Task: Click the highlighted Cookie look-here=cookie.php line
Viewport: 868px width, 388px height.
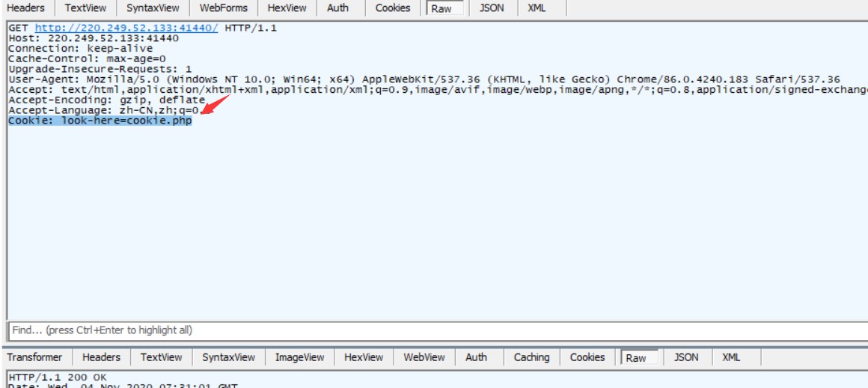Action: pos(100,121)
